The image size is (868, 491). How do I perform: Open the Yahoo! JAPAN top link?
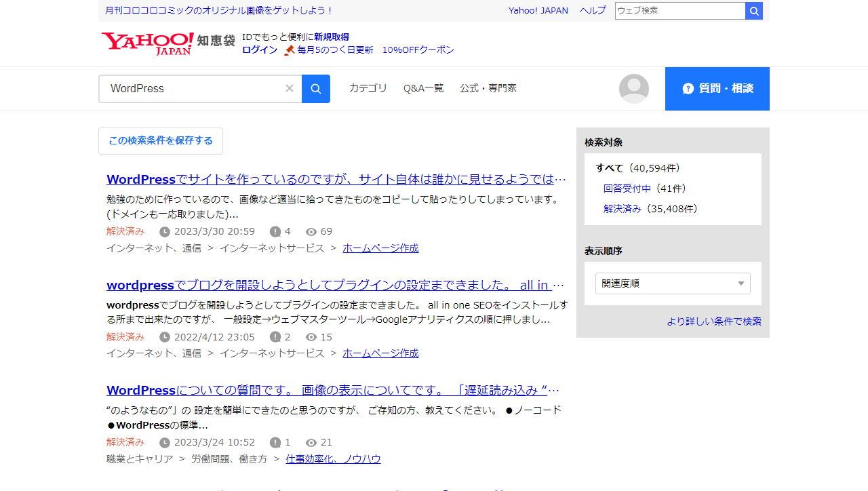pyautogui.click(x=538, y=11)
